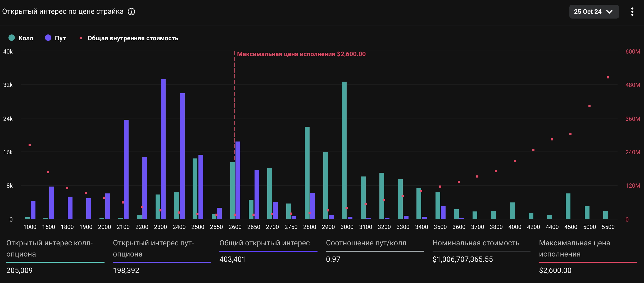Hide the Общая внутренняя стоимость series label
Screen dimensions: 644x283
(x=133, y=38)
